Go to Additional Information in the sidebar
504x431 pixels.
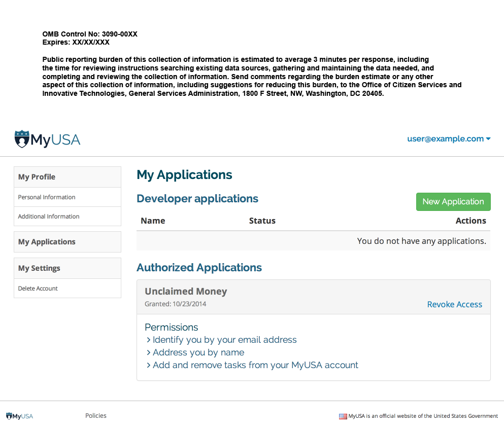coord(49,217)
